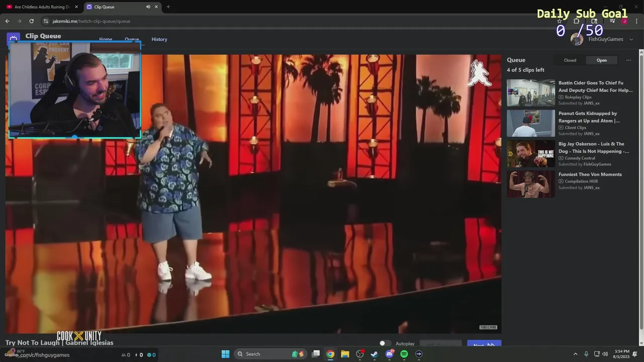Click the 'Compilation HUB' channel label
Image resolution: width=644 pixels, height=362 pixels.
[x=581, y=181]
